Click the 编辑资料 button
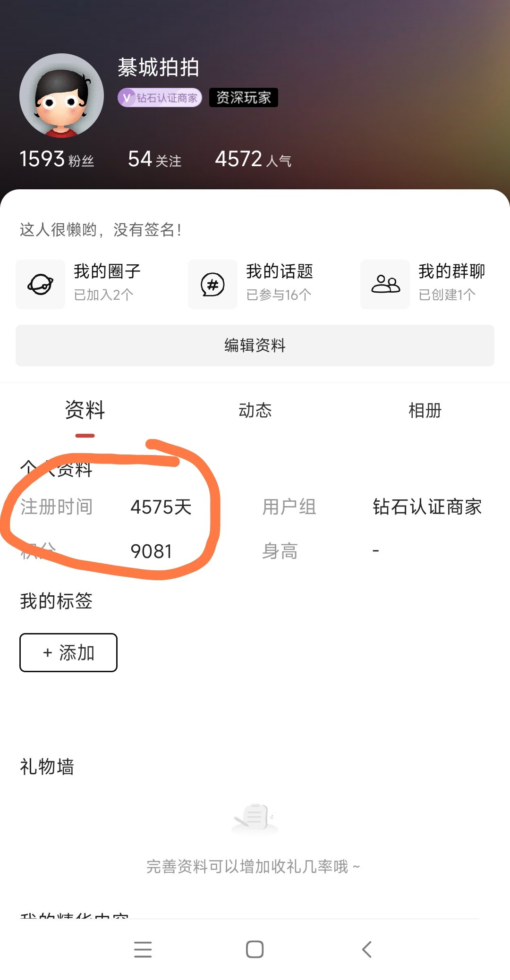The image size is (510, 980). 255,346
